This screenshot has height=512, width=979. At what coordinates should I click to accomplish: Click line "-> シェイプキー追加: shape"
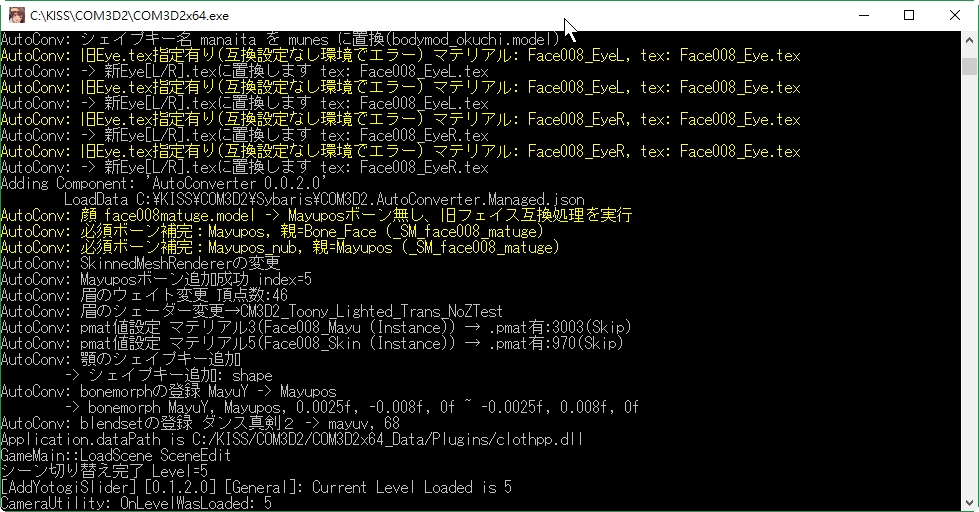click(x=169, y=375)
